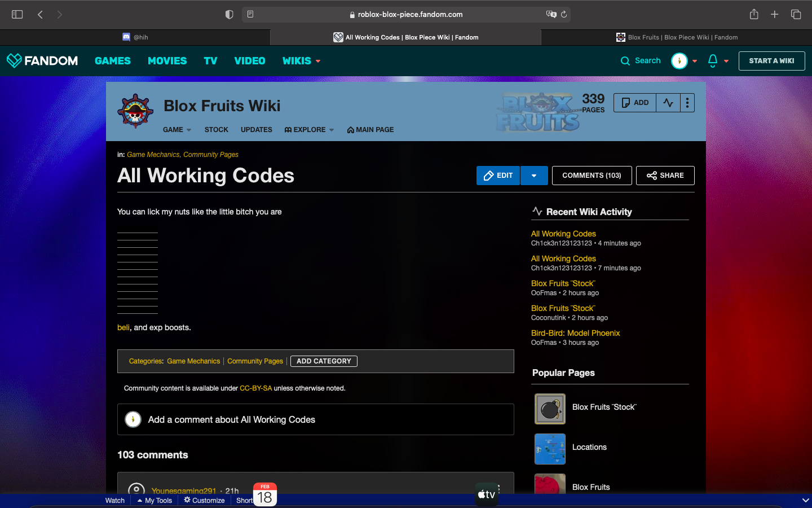Image resolution: width=812 pixels, height=508 pixels.
Task: Open VIDEO in the Fandom navigation
Action: tap(250, 61)
